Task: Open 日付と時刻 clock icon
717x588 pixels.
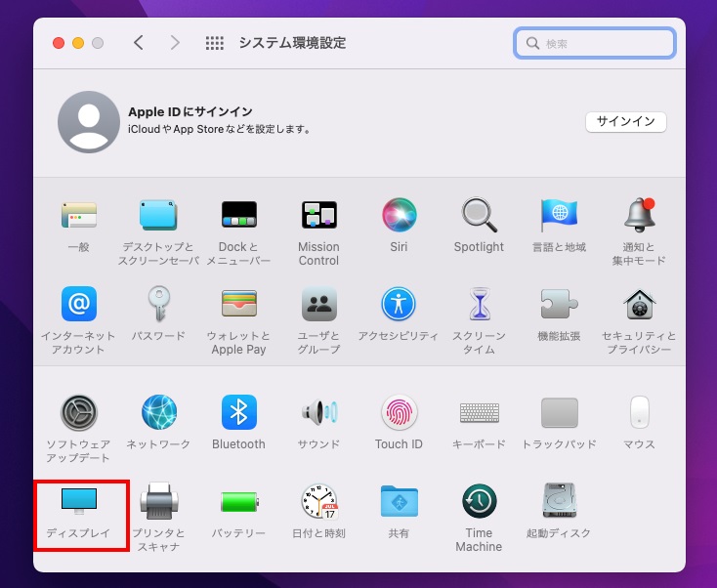Action: (319, 501)
